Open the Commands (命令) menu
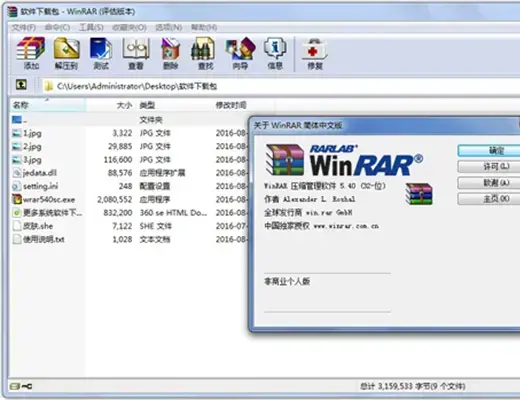This screenshot has width=520, height=400. coord(57,27)
